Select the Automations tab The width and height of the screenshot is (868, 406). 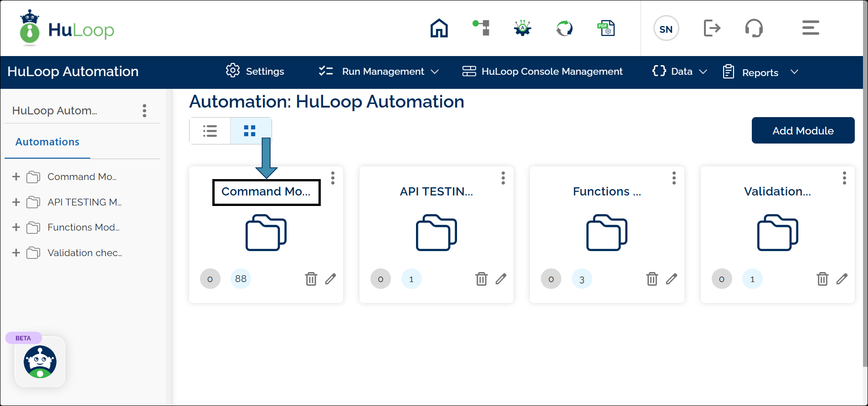pos(47,142)
